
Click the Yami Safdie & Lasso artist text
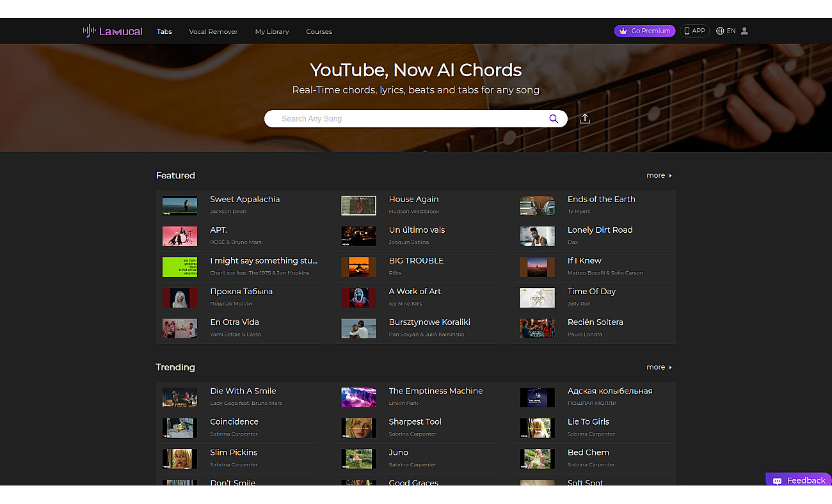pyautogui.click(x=236, y=335)
